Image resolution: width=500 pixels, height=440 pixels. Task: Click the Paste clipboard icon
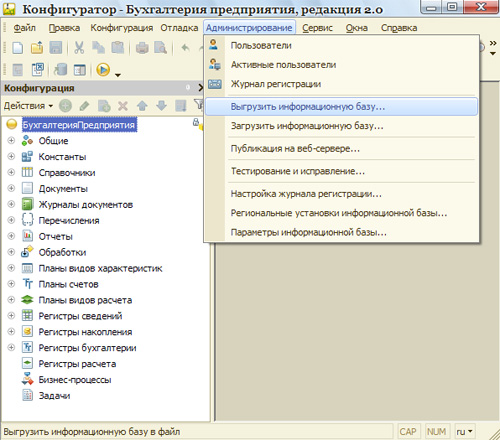pos(117,48)
